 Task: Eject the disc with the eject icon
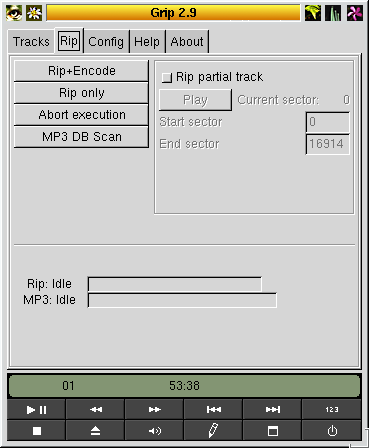pos(96,431)
